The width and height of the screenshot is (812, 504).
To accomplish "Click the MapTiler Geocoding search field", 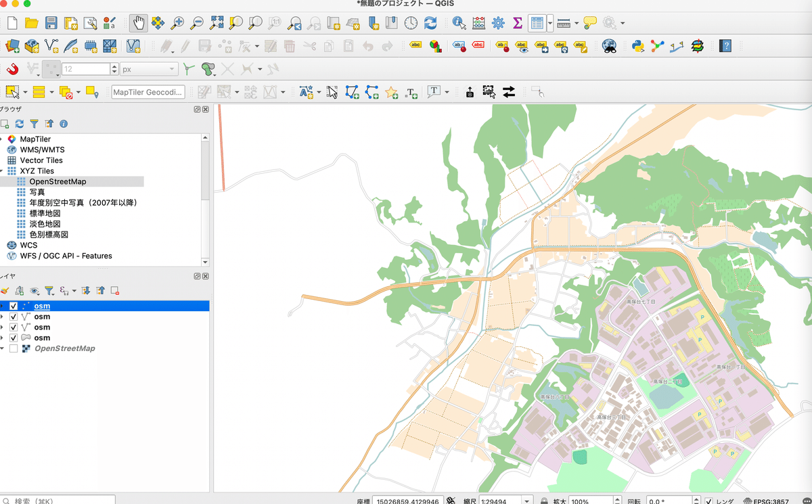I will pyautogui.click(x=148, y=91).
